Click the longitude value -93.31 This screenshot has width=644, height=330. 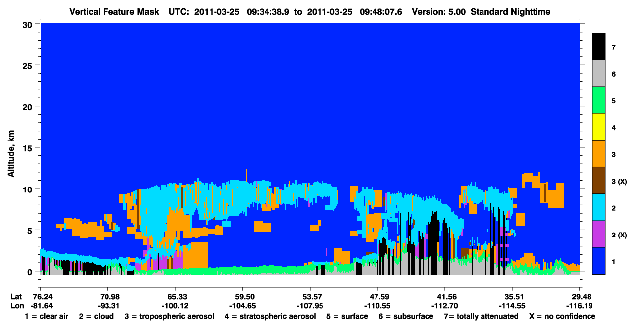click(x=107, y=306)
